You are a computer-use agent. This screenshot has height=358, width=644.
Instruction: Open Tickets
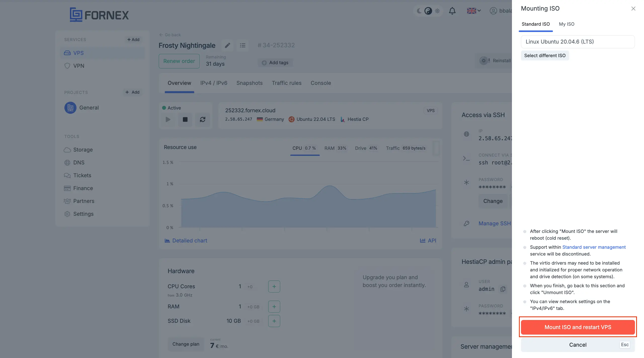[77, 175]
